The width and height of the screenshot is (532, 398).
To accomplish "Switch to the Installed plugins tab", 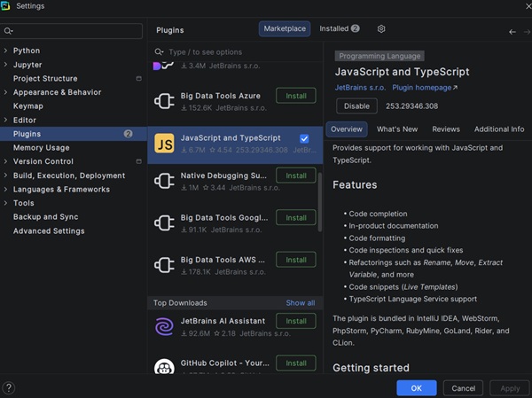I will [x=339, y=29].
